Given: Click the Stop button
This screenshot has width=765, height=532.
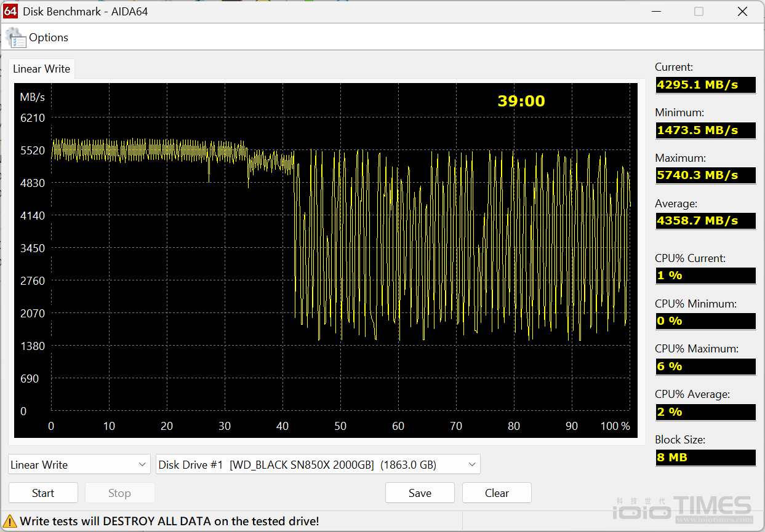Looking at the screenshot, I should click(119, 493).
